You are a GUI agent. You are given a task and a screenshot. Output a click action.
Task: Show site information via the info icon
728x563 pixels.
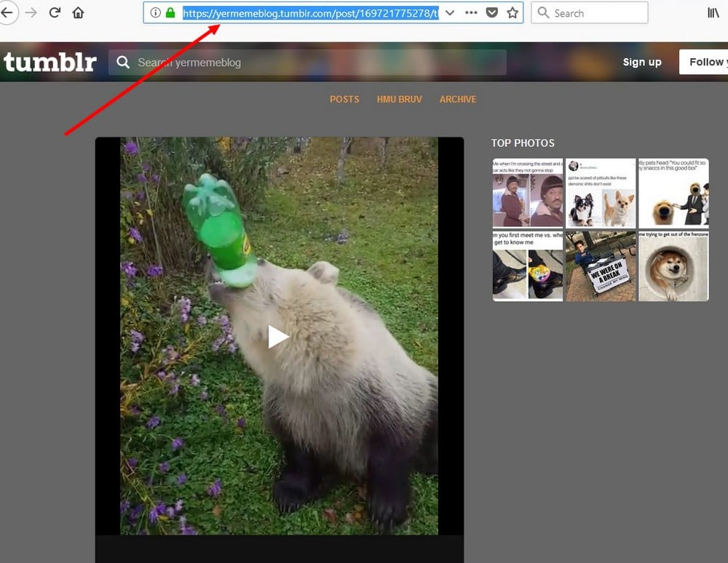tap(156, 12)
